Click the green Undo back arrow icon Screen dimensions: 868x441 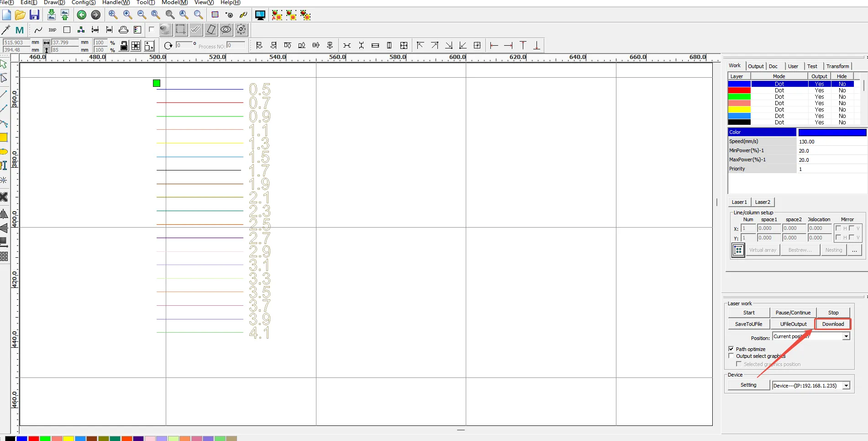point(82,15)
